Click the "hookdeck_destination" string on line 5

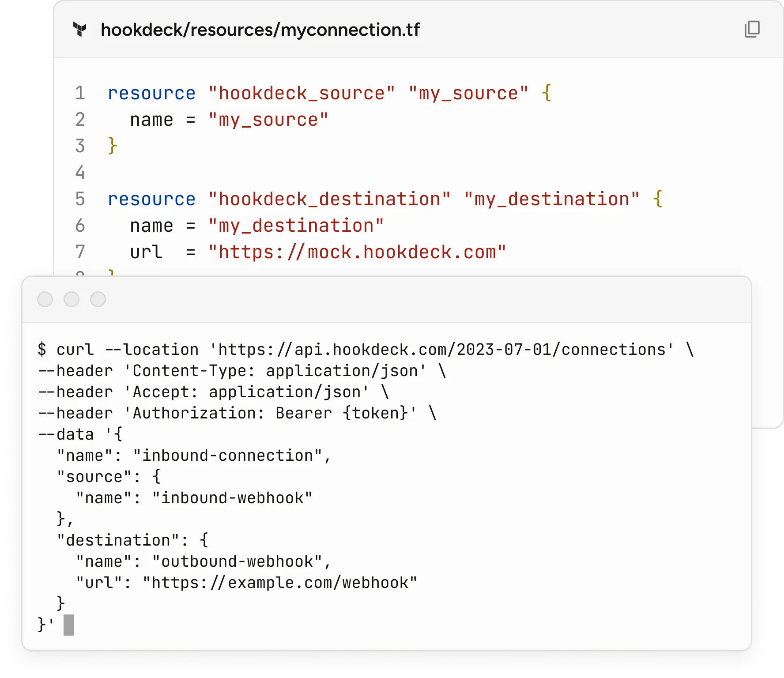329,199
